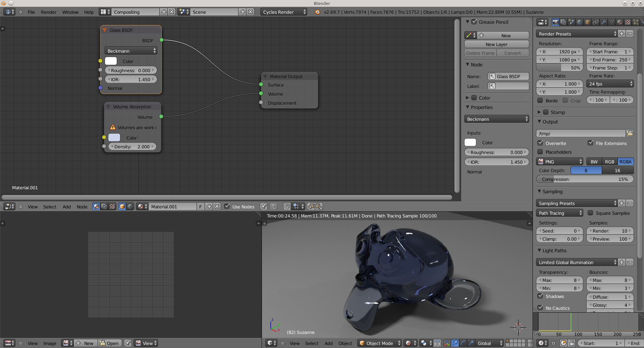This screenshot has height=348, width=644.
Task: Open the Material properties sphere icon
Action: click(x=620, y=22)
